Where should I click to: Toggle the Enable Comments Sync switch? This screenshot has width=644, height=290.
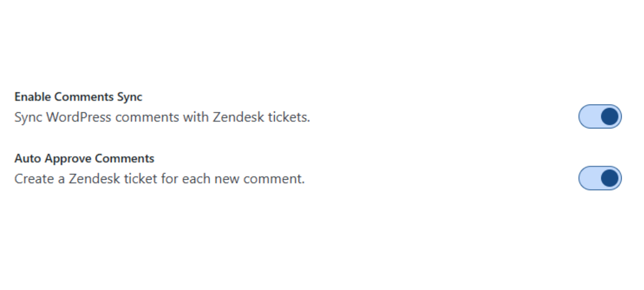[600, 116]
